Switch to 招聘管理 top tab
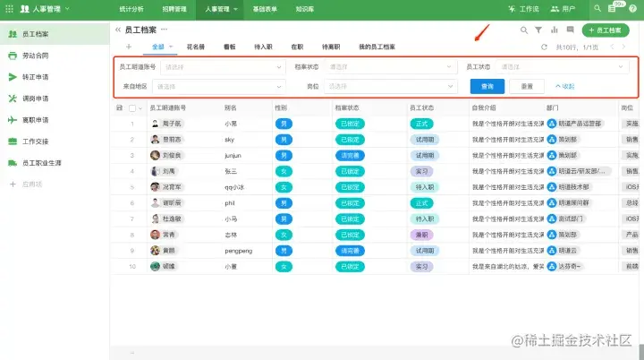Viewport: 644px width, 360px height. [x=174, y=9]
